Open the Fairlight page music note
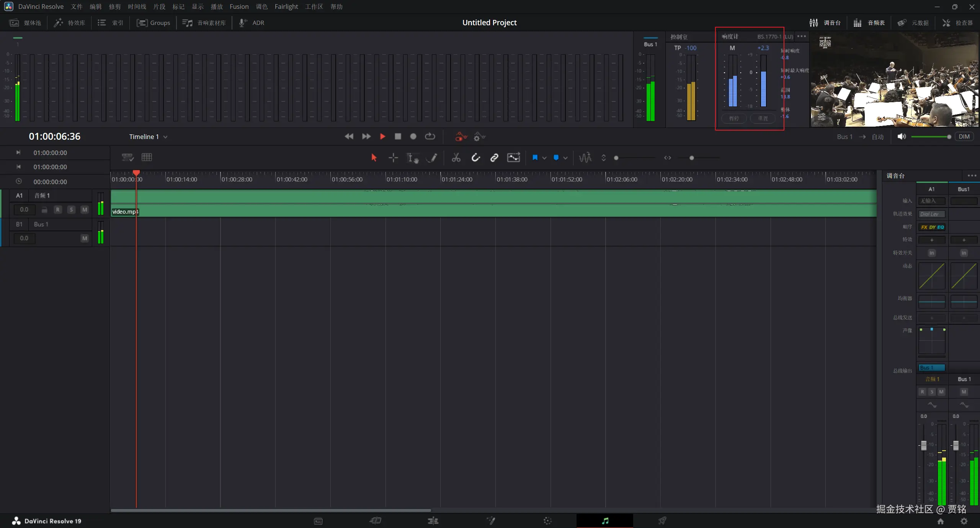Screen dimensions: 980x528 605,521
